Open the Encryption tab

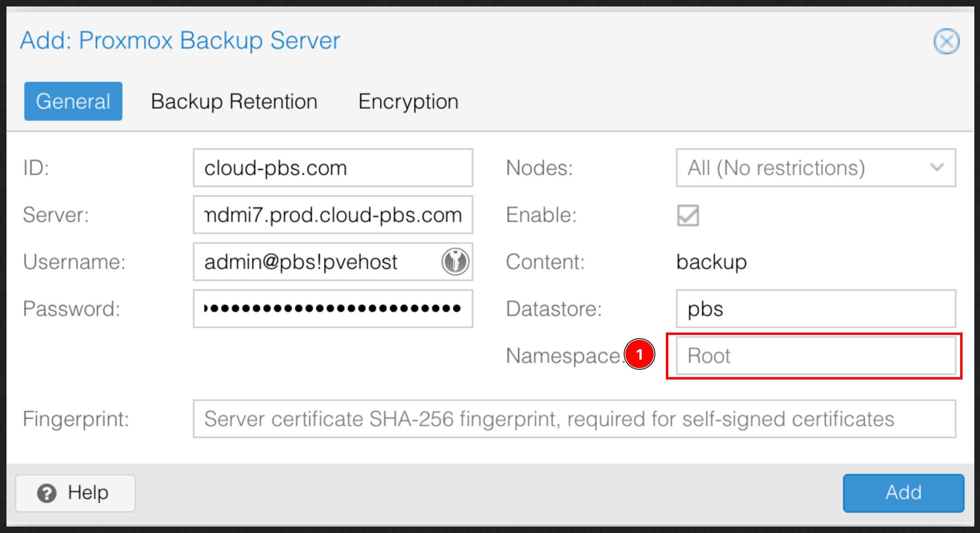[408, 101]
